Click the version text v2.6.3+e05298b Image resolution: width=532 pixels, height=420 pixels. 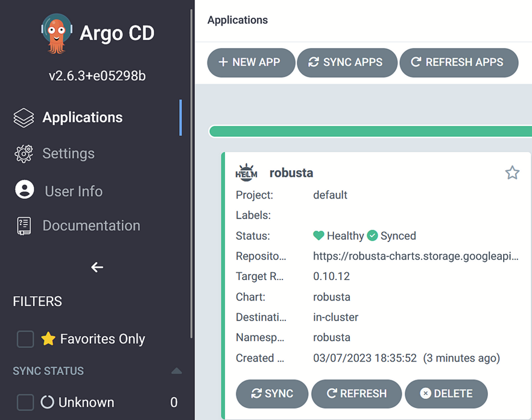point(97,75)
